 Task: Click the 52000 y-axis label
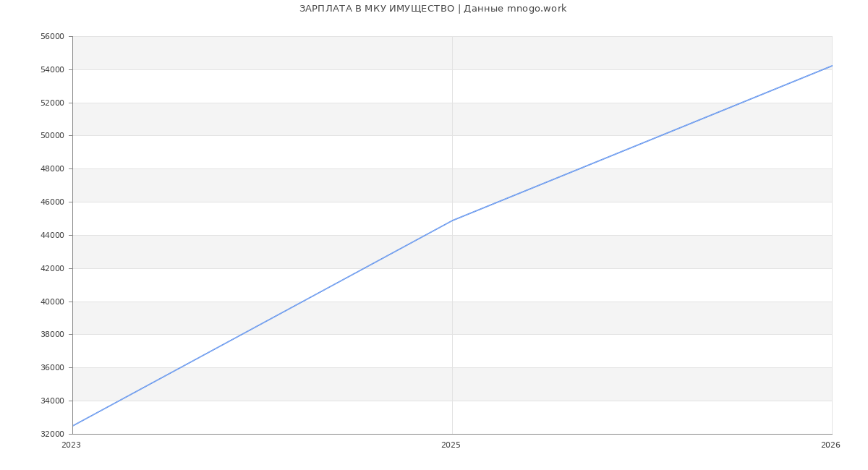52,103
